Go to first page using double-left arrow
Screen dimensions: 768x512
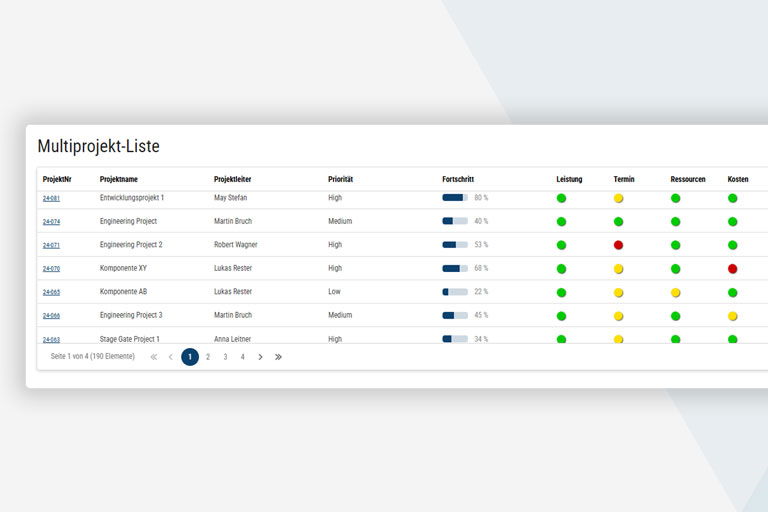(x=154, y=357)
